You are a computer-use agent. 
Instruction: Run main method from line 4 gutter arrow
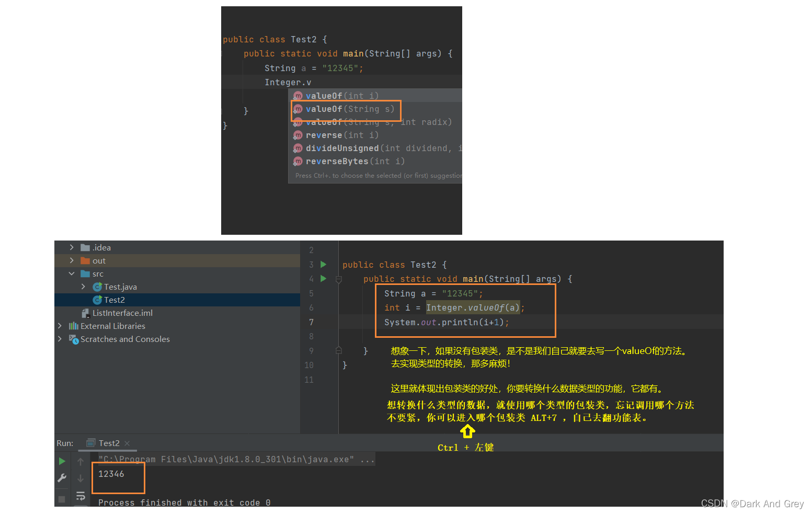tap(323, 279)
